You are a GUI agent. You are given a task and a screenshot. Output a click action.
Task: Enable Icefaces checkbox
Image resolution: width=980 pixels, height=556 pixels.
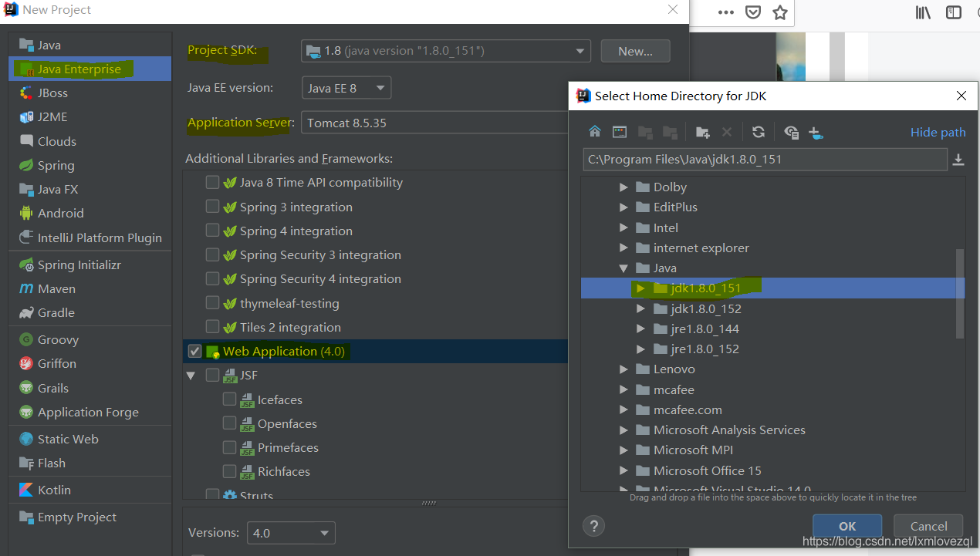coord(229,399)
